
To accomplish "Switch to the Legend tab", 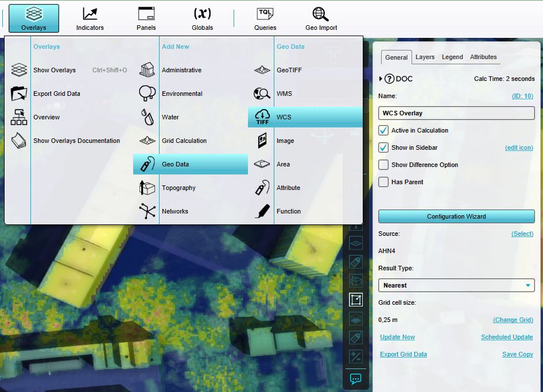I will point(452,57).
